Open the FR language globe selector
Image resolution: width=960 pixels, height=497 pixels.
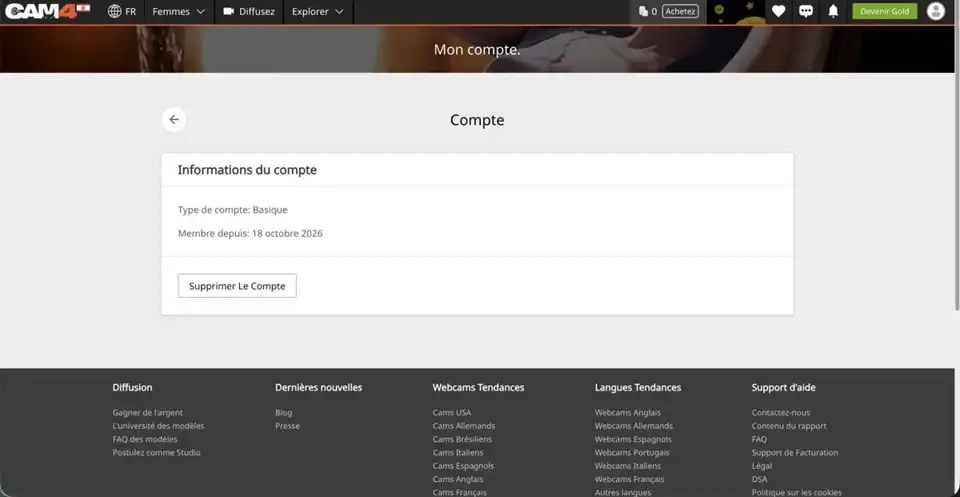coord(122,12)
